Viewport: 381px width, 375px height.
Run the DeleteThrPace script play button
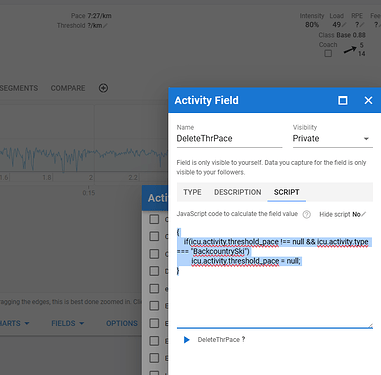(x=187, y=340)
